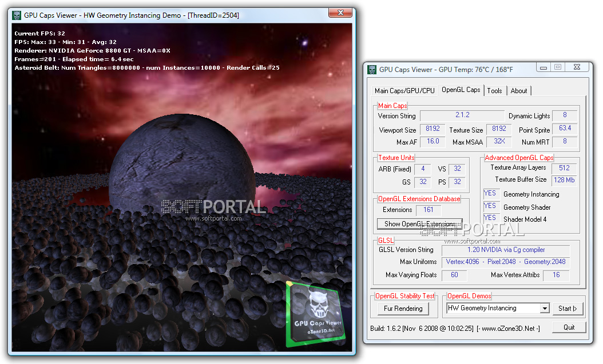The height and width of the screenshot is (364, 603).
Task: Minimize the GPU Caps Viewer temp window
Action: pyautogui.click(x=544, y=67)
